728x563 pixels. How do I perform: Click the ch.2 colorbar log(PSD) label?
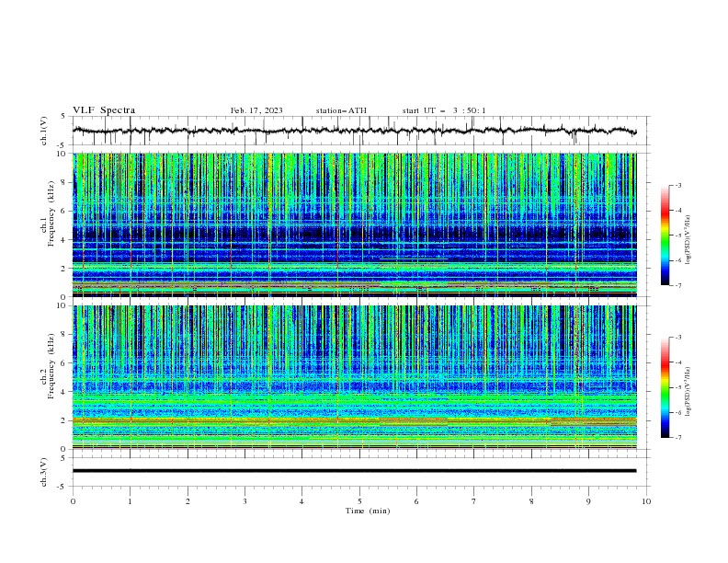688,392
